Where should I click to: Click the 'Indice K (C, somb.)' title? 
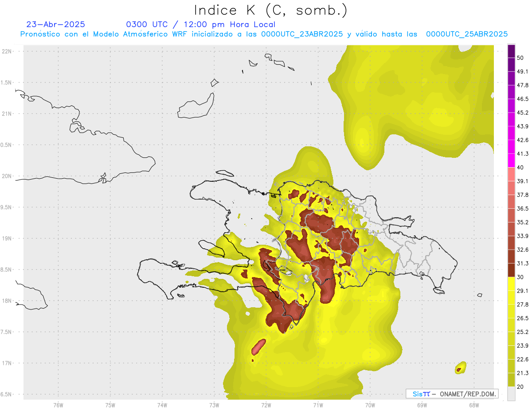pyautogui.click(x=270, y=10)
